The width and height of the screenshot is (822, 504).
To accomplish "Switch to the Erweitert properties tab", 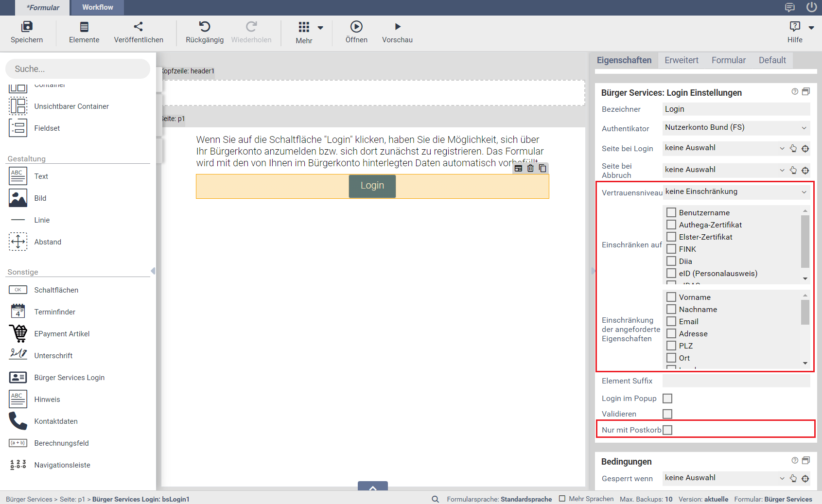I will click(681, 60).
